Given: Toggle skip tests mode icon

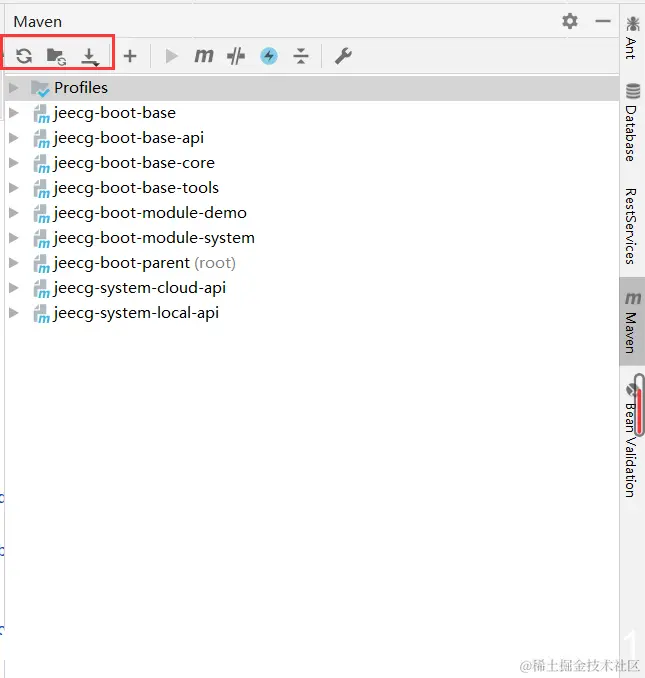Looking at the screenshot, I should click(x=236, y=56).
